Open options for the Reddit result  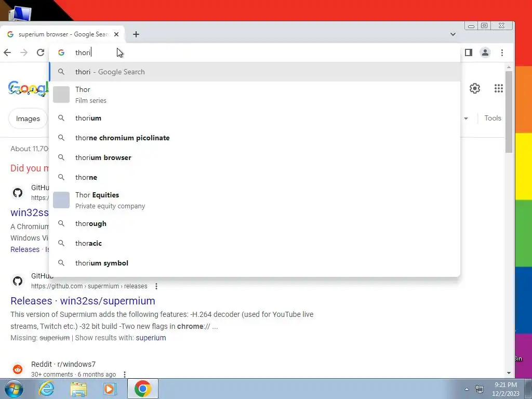pyautogui.click(x=125, y=375)
